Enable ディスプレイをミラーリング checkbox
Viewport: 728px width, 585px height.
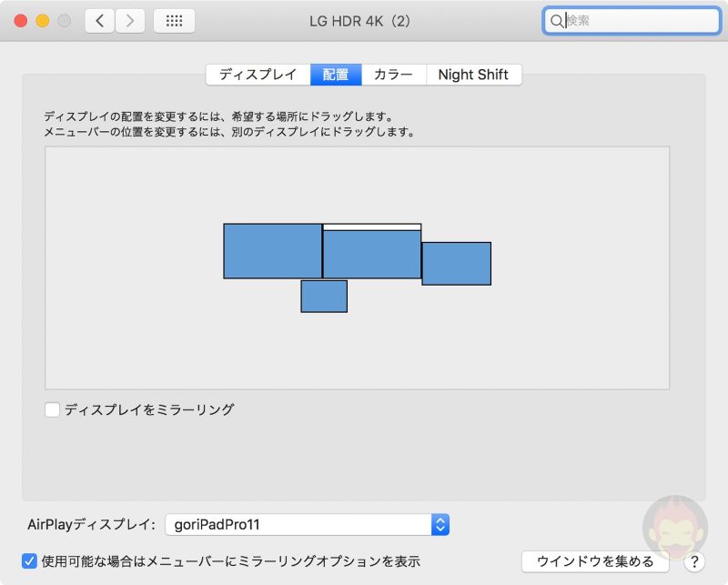tap(53, 410)
